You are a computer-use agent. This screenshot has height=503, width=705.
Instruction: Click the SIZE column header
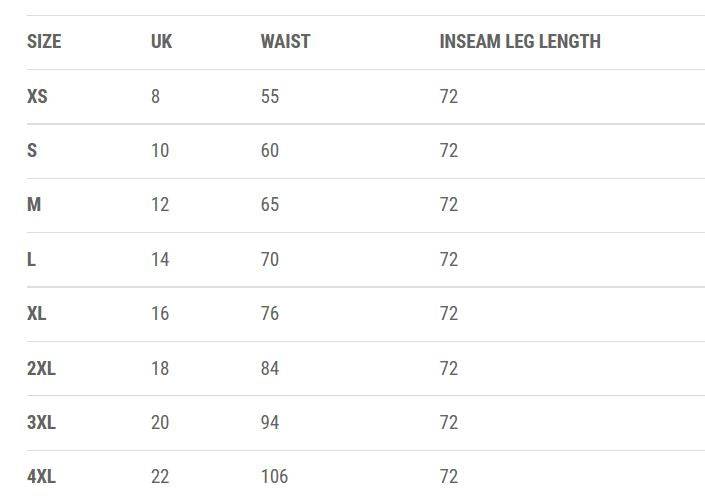coord(44,42)
